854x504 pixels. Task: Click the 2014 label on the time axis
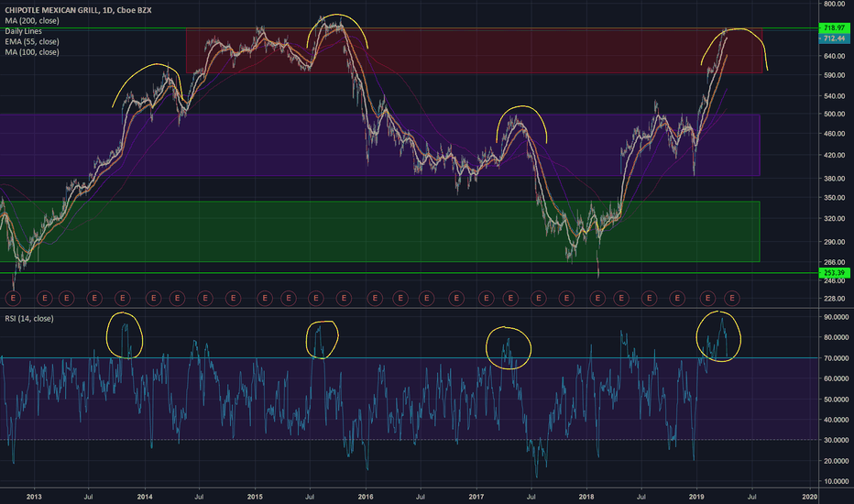tap(145, 497)
